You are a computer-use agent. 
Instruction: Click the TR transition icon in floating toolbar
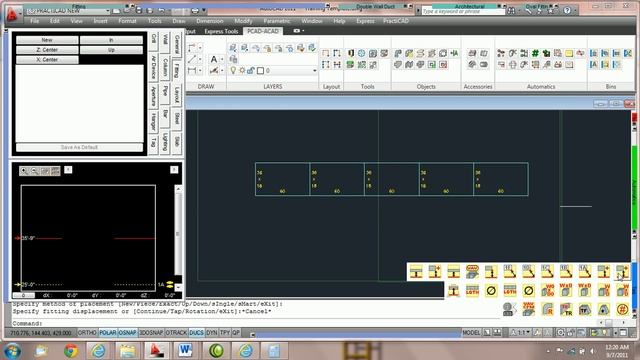(566, 309)
